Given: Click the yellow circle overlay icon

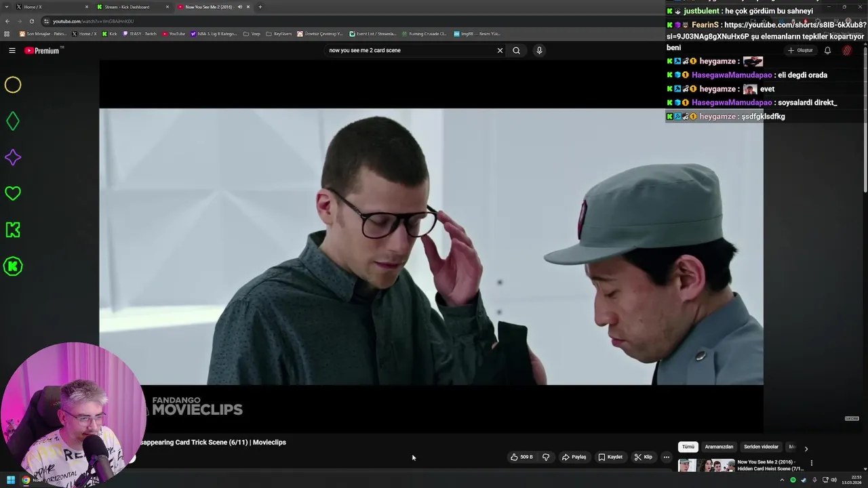Looking at the screenshot, I should tap(13, 85).
